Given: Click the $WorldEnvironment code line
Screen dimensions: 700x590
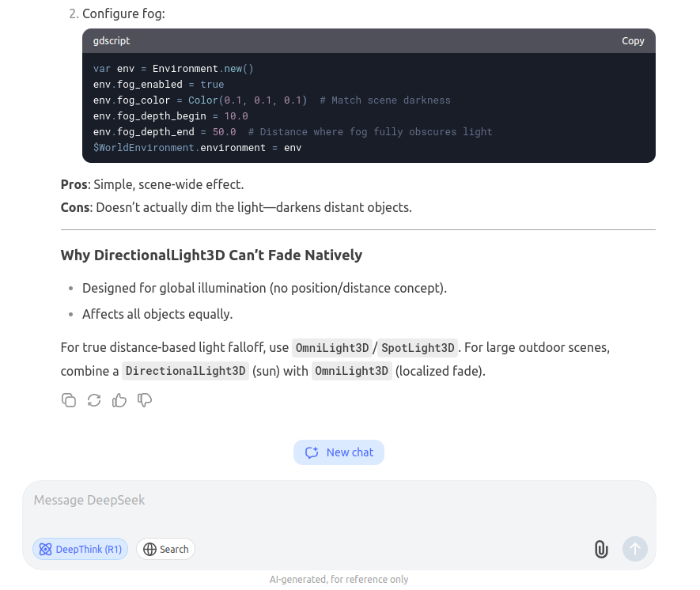Looking at the screenshot, I should [197, 148].
